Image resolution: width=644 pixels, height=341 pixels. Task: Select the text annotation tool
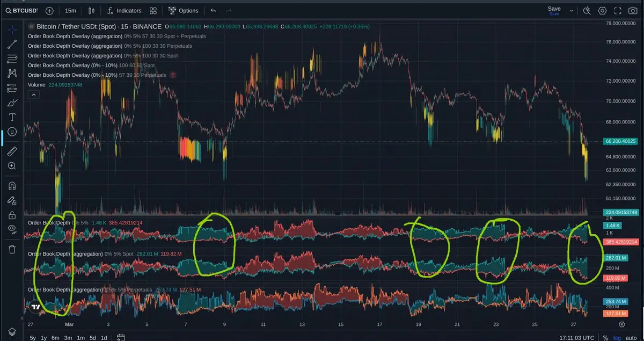[x=12, y=117]
